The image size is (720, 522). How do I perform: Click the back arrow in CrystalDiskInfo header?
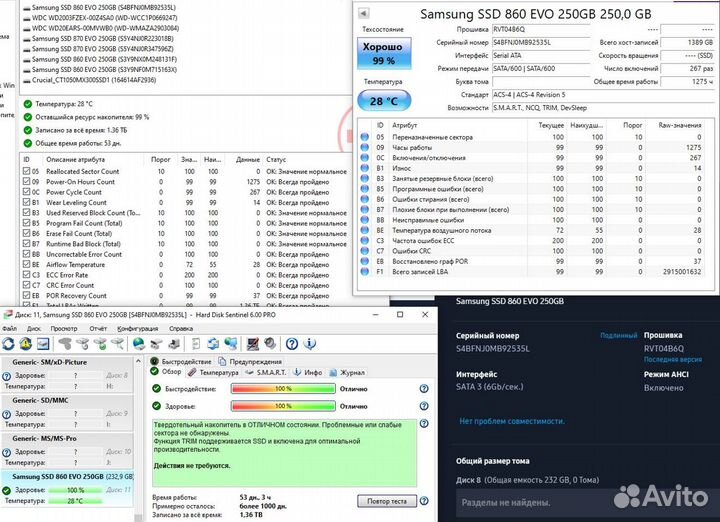[x=364, y=13]
